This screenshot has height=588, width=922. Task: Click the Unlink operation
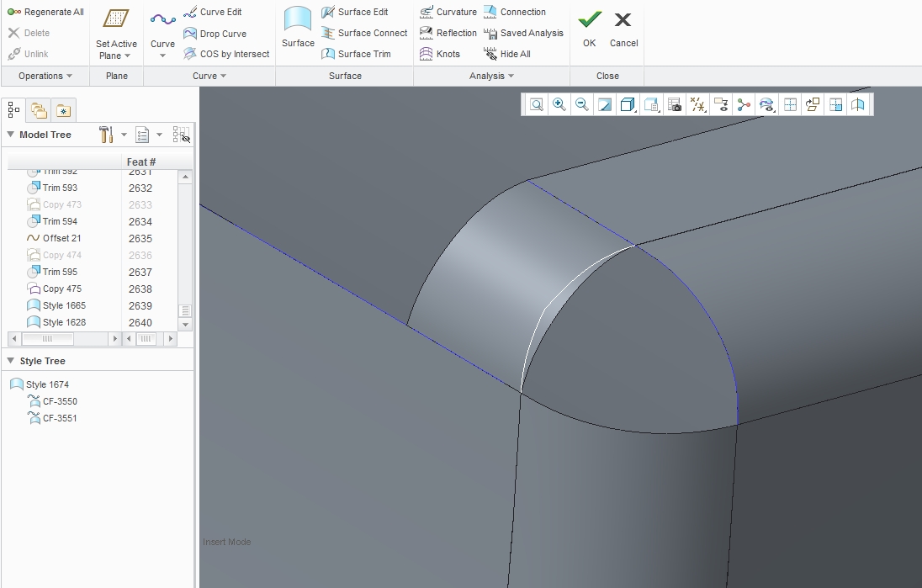(29, 54)
